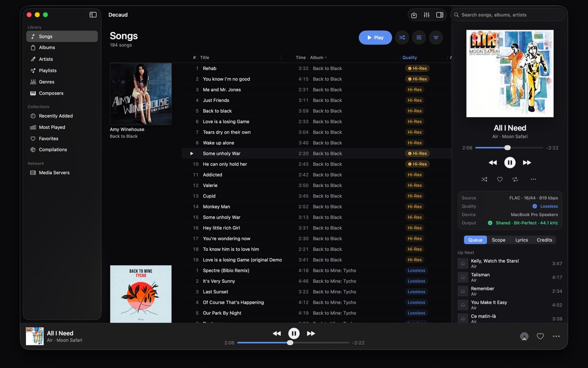
Task: Focus the Search songs, albums, artists field
Action: [508, 15]
